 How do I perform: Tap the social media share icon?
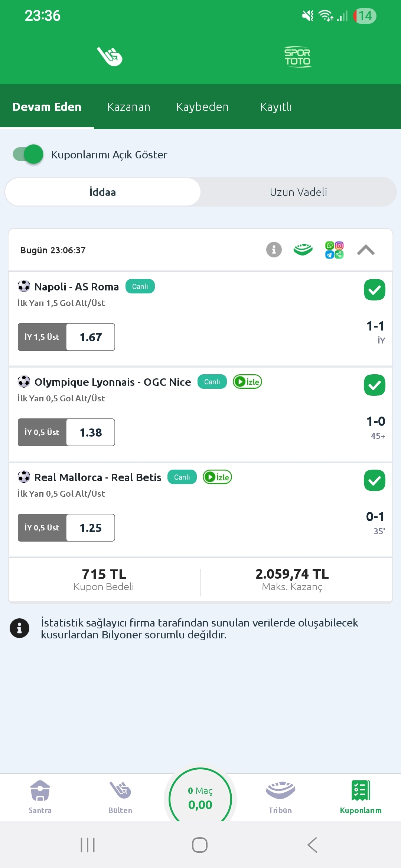[334, 250]
